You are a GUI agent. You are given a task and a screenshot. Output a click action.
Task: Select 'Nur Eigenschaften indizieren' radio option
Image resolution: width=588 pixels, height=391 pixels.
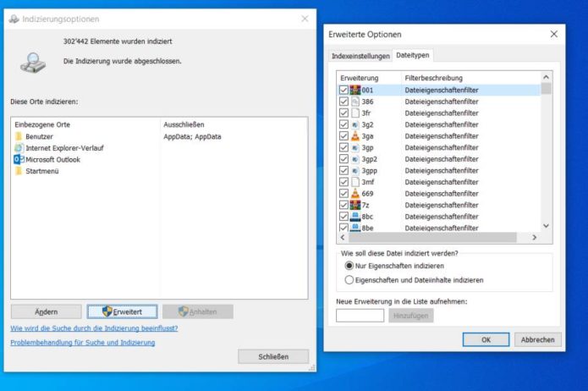(x=349, y=266)
